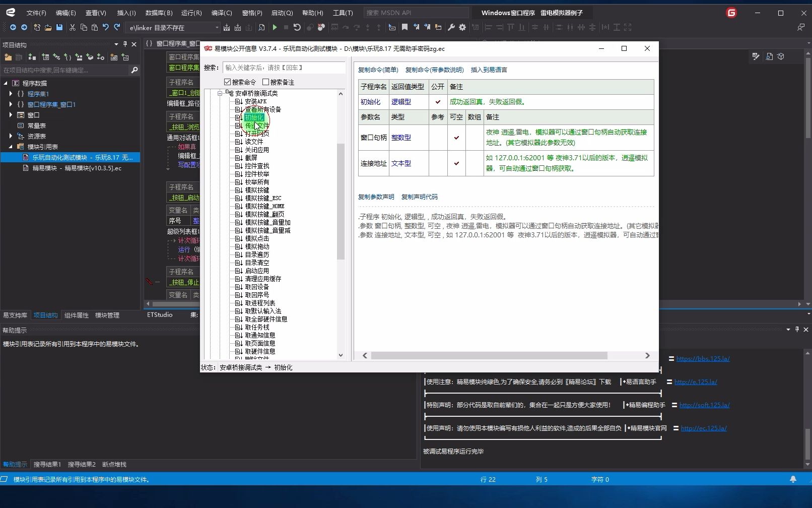This screenshot has width=812, height=508.
Task: Click the copy icon in toolbar
Action: [x=84, y=27]
